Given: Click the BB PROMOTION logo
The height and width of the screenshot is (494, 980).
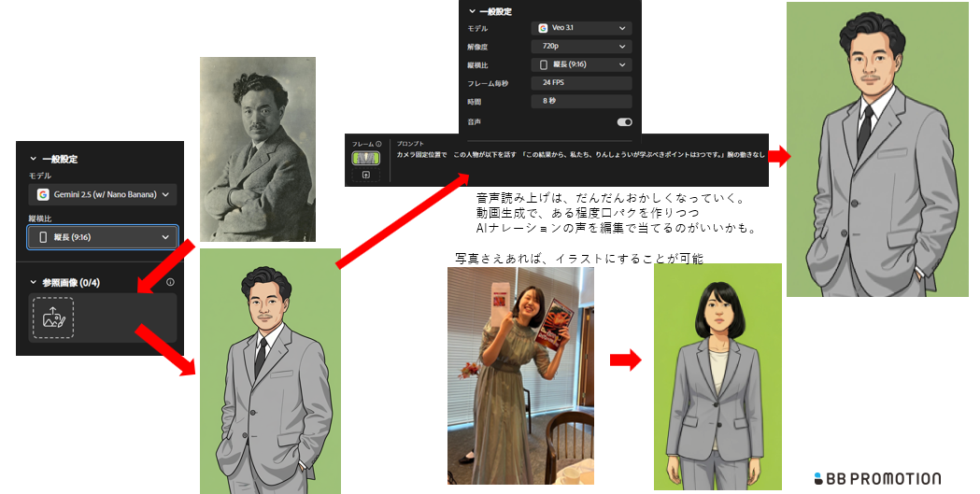Looking at the screenshot, I should point(877,478).
